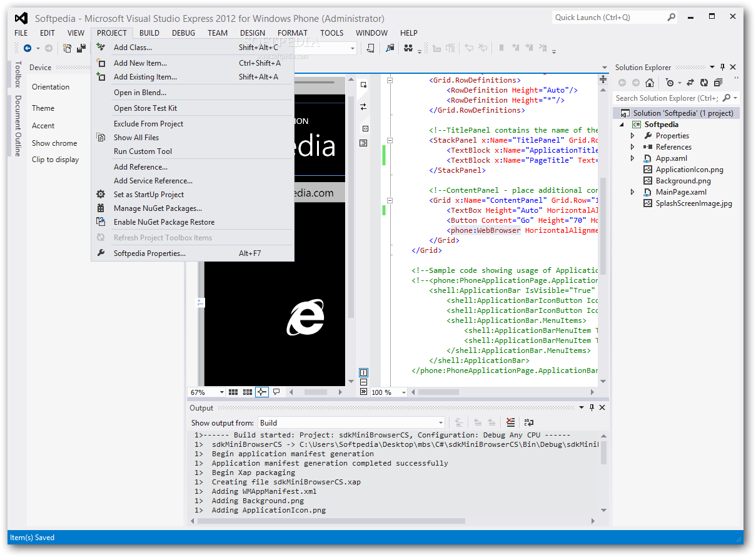Select SplashScreenImage.jpg file
This screenshot has width=756, height=557.
(x=693, y=203)
